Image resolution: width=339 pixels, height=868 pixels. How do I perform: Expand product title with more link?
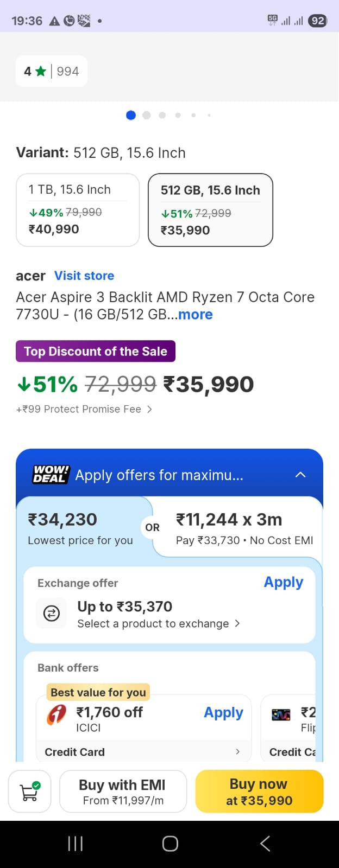click(196, 315)
